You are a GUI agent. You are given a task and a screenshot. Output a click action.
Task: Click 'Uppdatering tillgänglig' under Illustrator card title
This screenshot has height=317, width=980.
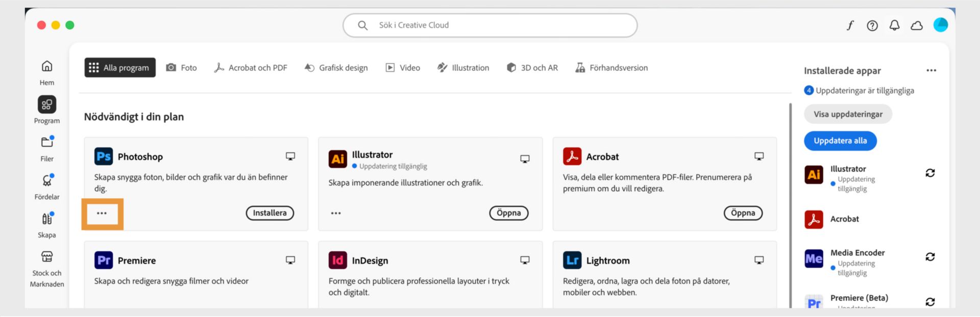(x=393, y=167)
